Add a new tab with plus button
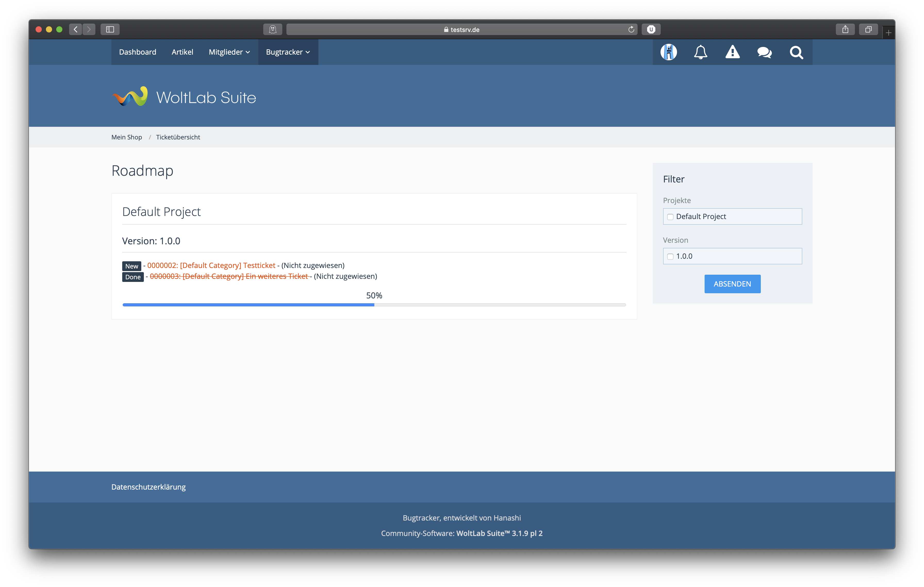 coord(888,33)
